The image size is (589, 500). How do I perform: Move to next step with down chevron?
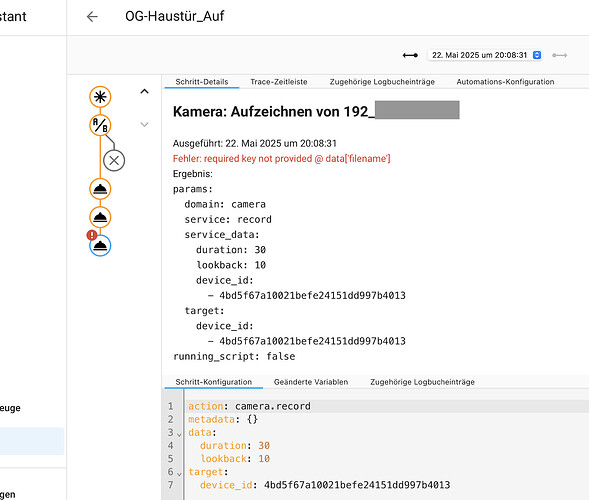[144, 124]
